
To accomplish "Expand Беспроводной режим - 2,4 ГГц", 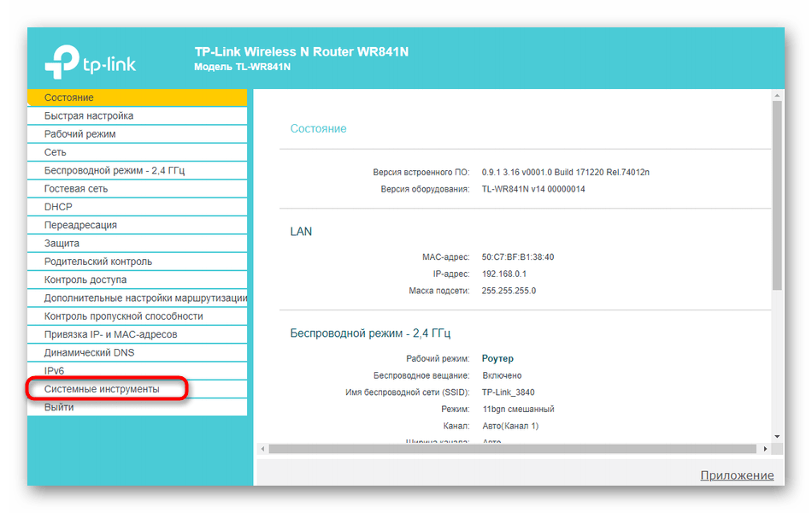I will click(115, 170).
